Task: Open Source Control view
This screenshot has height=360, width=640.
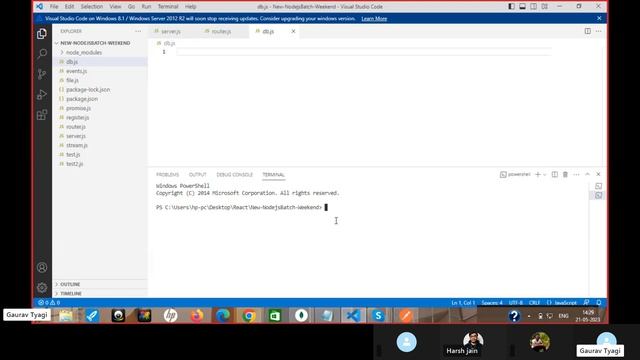Action: [42, 74]
